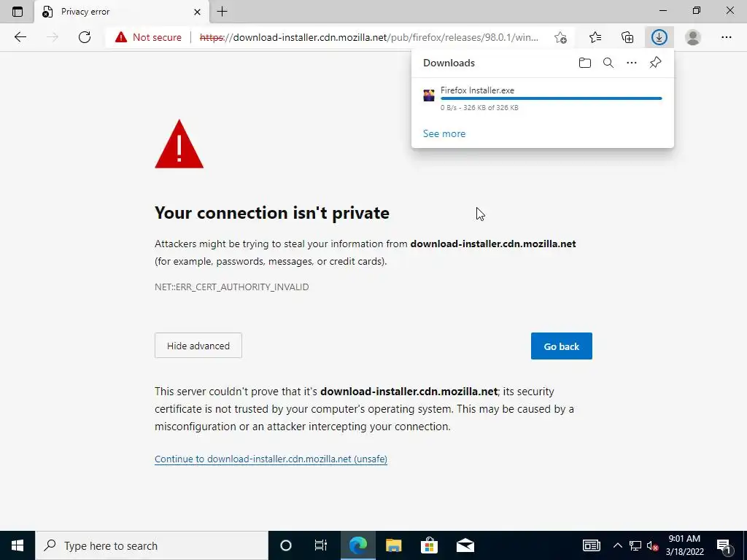Open a new tab with plus button
The image size is (747, 560).
222,12
